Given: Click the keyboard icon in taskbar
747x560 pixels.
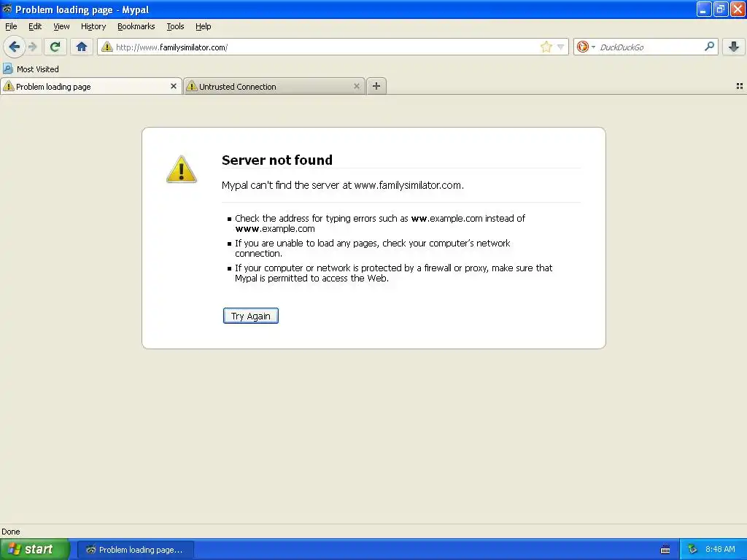Looking at the screenshot, I should (665, 550).
